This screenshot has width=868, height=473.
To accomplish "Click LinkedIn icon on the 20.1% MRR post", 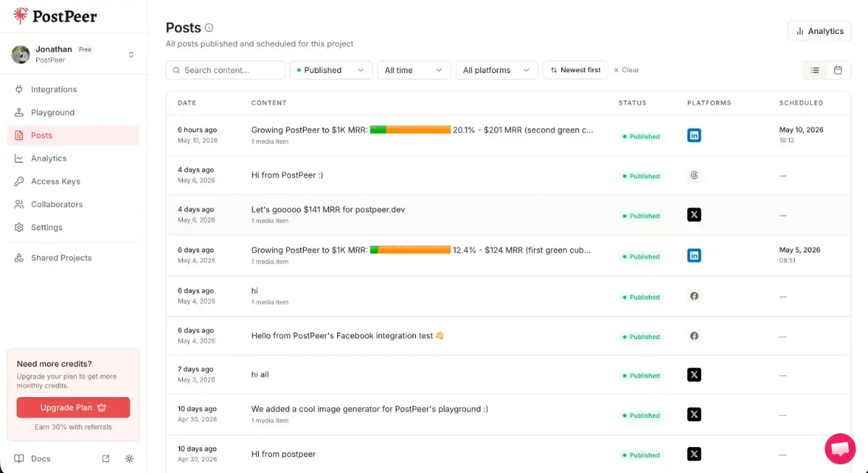I will pyautogui.click(x=694, y=135).
